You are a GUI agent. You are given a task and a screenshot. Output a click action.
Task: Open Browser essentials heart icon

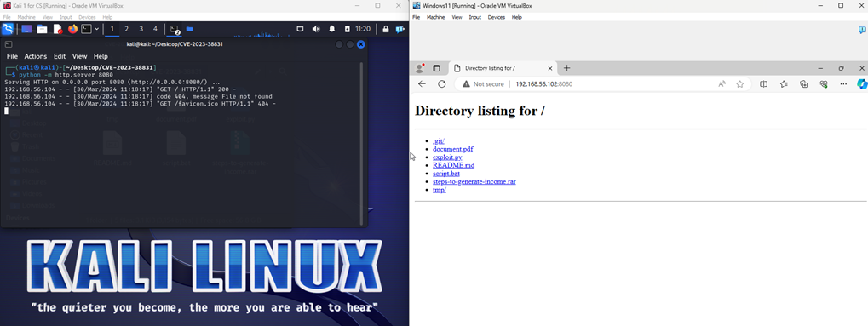click(x=824, y=84)
